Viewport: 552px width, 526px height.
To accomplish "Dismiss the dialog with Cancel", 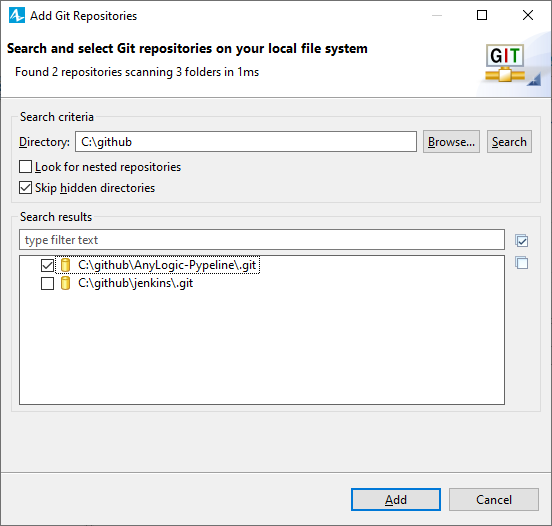I will point(494,500).
